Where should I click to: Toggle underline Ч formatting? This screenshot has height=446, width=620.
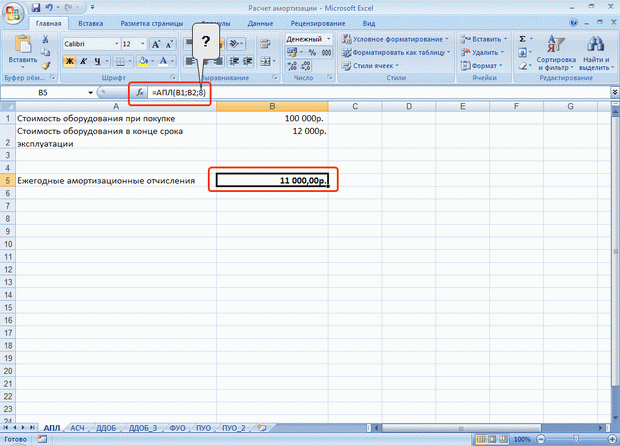(x=97, y=61)
